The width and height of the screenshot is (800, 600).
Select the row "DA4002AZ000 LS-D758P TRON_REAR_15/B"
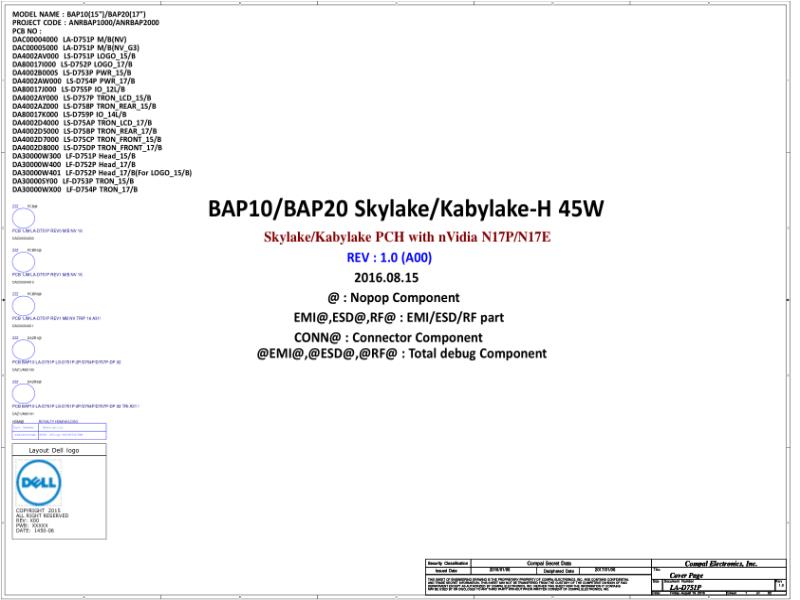[x=84, y=106]
